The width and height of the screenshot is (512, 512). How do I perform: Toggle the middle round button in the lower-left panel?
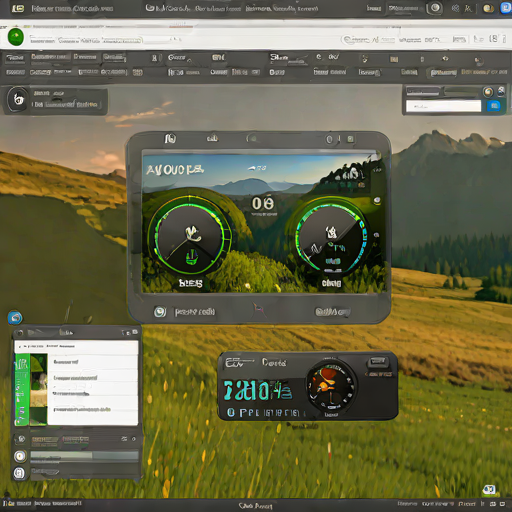tap(20, 456)
